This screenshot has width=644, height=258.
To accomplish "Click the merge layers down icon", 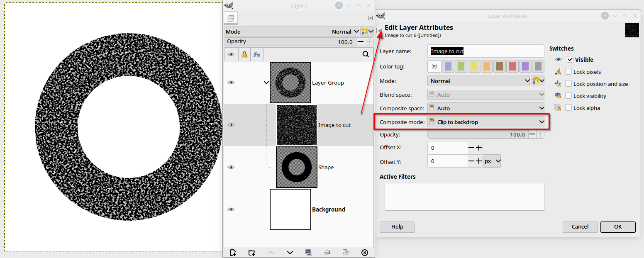I will coord(327,253).
